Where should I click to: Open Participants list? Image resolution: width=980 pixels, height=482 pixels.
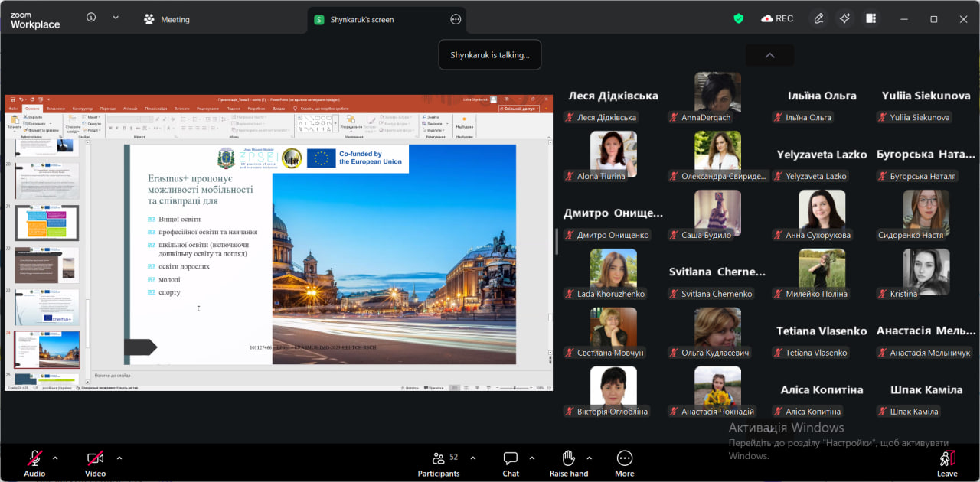439,463
